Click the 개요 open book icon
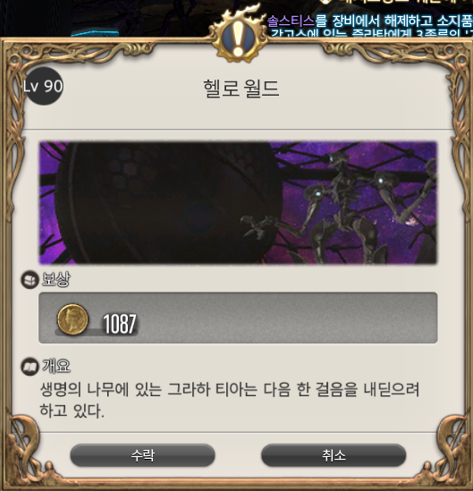 coord(30,367)
